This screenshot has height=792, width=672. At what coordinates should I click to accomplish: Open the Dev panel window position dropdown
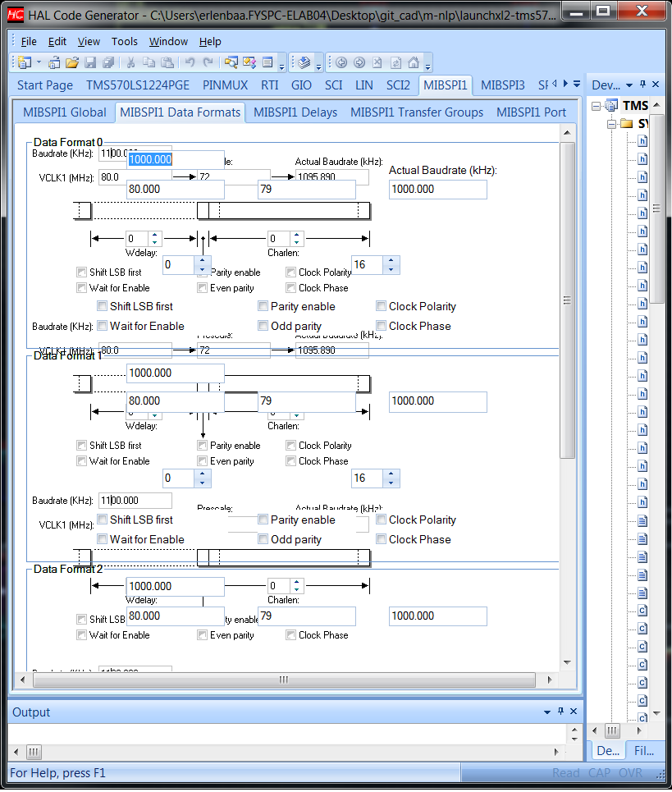click(x=629, y=85)
